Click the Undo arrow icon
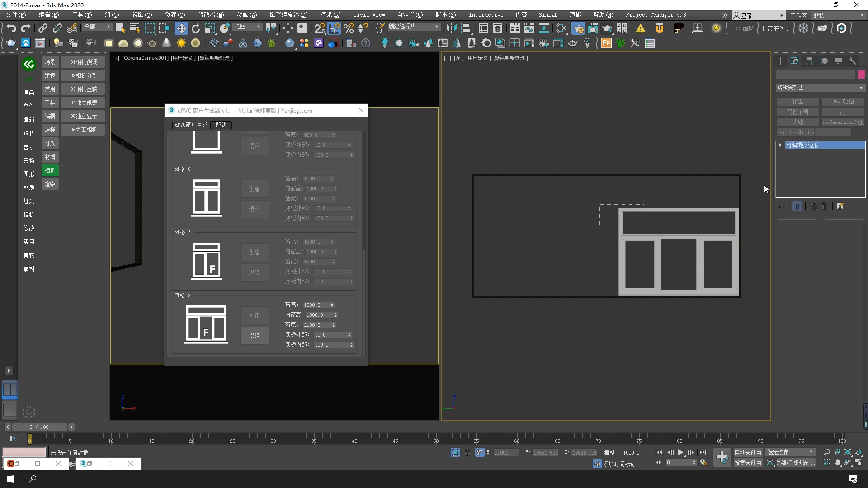This screenshot has height=488, width=868. tap(11, 28)
